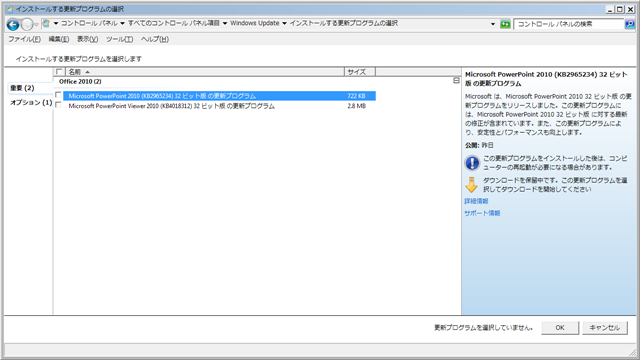Viewport: 640px width, 360px height.
Task: Select the オプション (1) category tab
Action: click(31, 102)
